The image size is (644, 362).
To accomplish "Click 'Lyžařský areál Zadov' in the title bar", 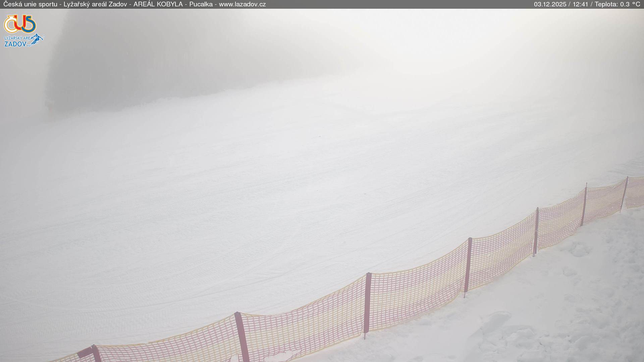I will pos(95,4).
